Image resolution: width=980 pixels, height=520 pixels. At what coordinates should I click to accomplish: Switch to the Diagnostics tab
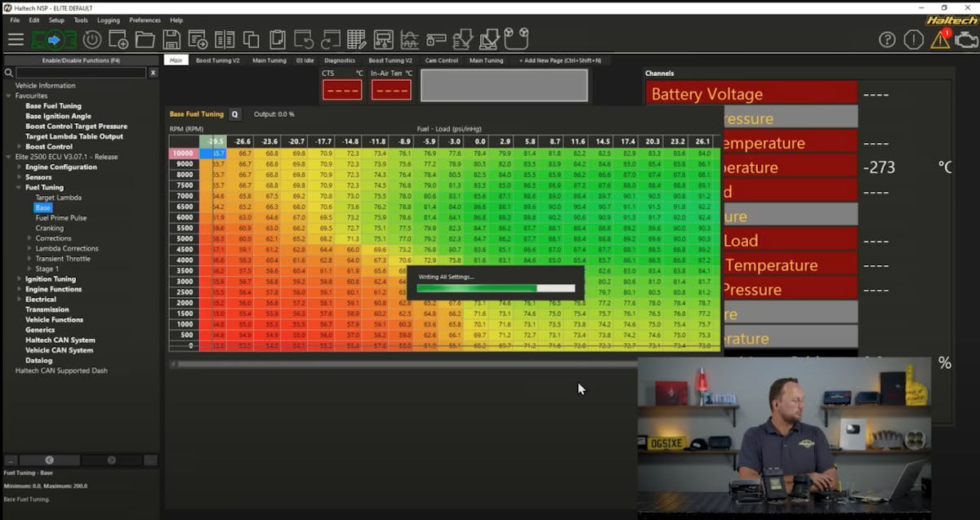tap(339, 60)
